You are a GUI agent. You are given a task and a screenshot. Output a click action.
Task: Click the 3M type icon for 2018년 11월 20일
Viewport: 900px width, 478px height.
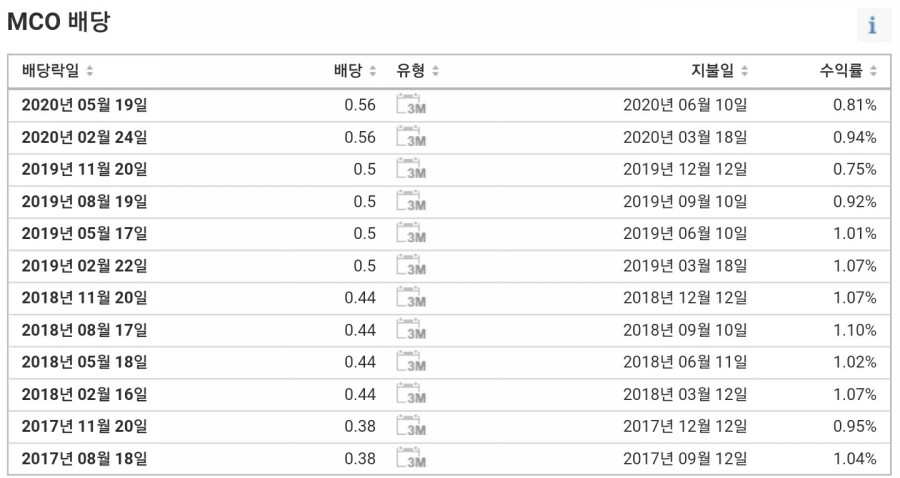(x=411, y=297)
